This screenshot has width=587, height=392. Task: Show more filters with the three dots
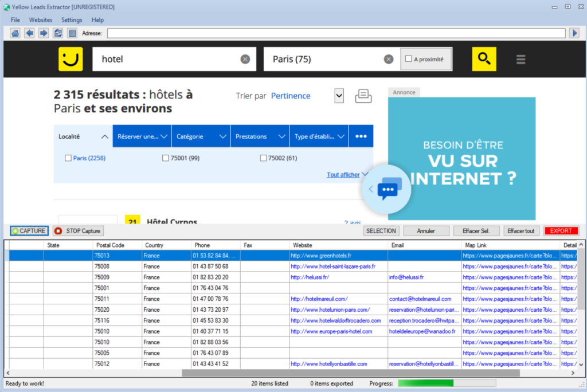tap(361, 136)
